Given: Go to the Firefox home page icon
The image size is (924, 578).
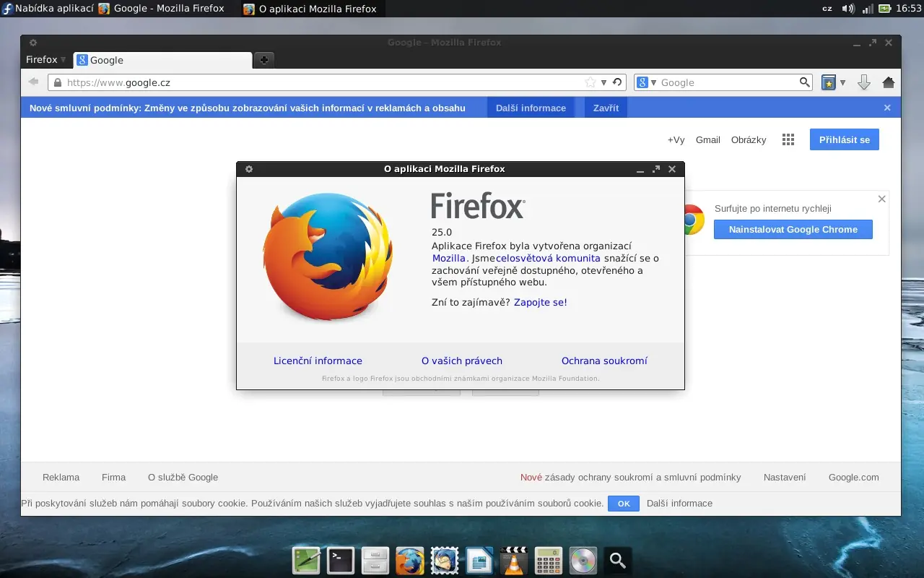Looking at the screenshot, I should (x=888, y=82).
